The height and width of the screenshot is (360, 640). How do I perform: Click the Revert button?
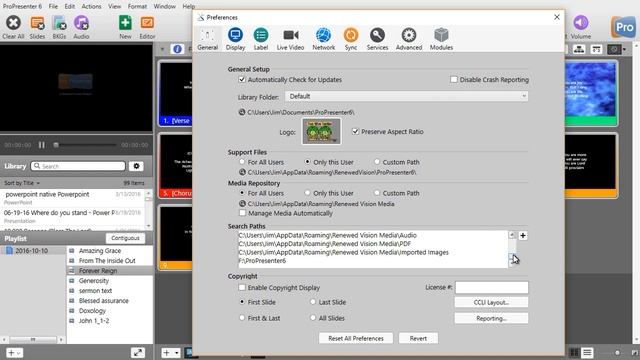click(418, 338)
